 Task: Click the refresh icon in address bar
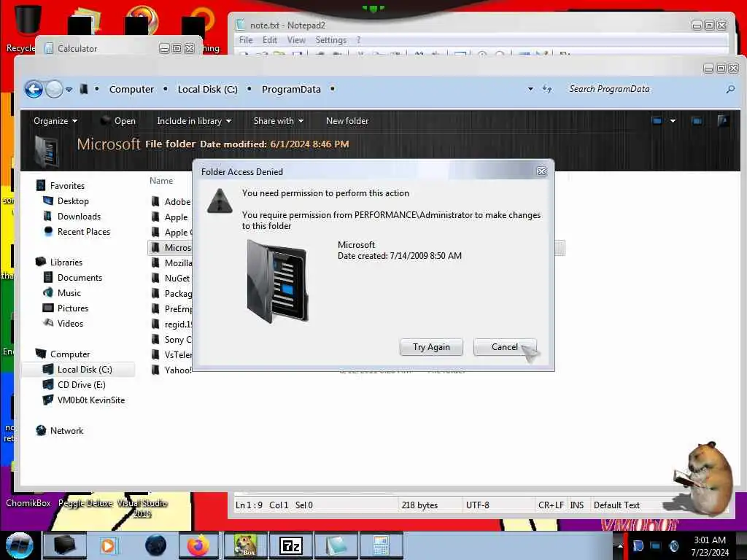click(x=547, y=89)
